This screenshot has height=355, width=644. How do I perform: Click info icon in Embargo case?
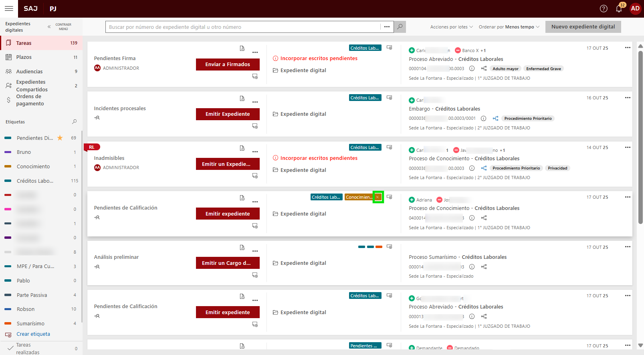(483, 119)
